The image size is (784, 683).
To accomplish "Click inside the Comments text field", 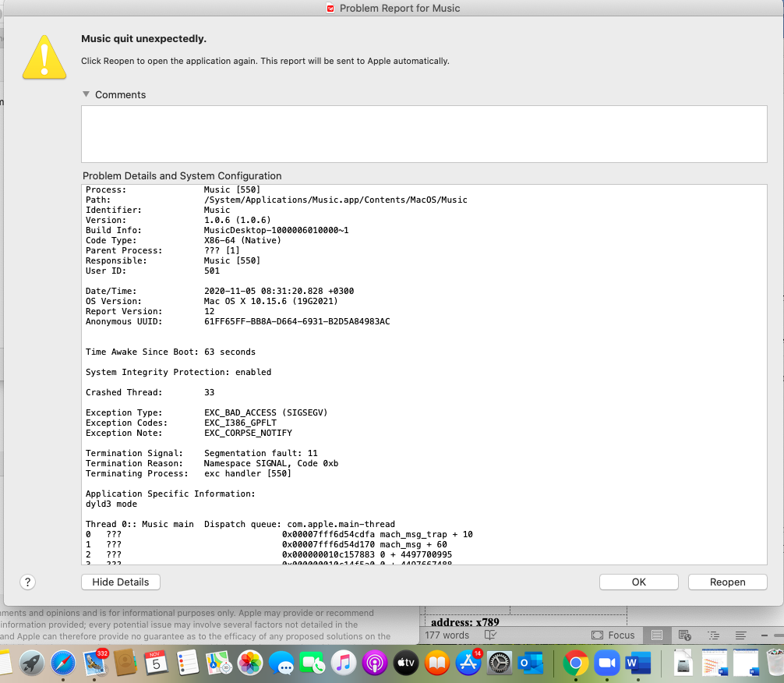I will coord(424,134).
